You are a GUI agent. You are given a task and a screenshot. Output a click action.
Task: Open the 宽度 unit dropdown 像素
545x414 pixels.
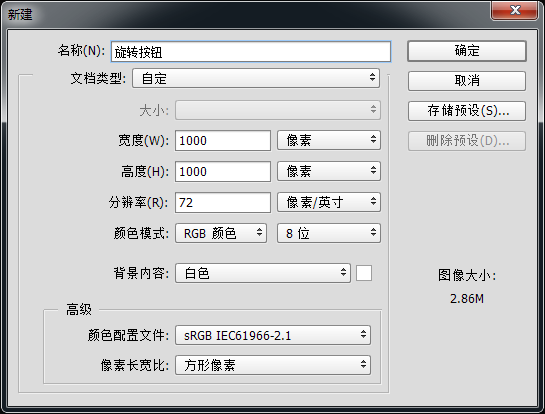point(329,140)
